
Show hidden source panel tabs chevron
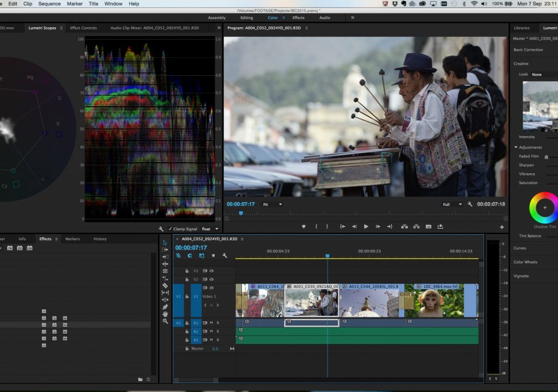[x=219, y=28]
